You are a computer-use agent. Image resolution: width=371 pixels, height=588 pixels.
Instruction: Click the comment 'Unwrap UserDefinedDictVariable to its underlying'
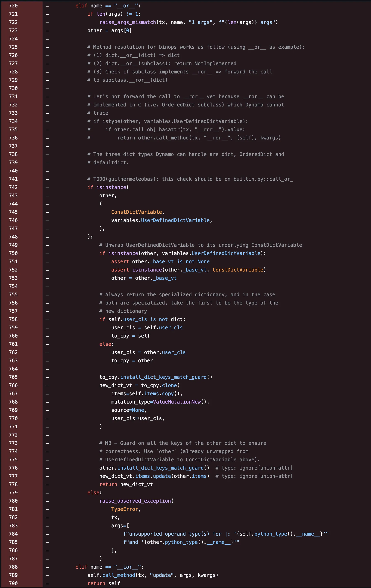click(201, 245)
